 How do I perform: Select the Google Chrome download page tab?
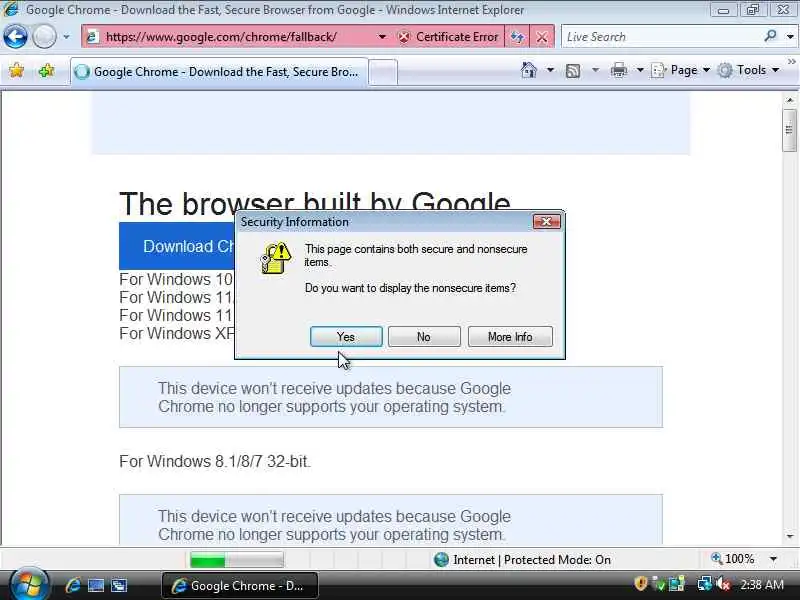(219, 72)
